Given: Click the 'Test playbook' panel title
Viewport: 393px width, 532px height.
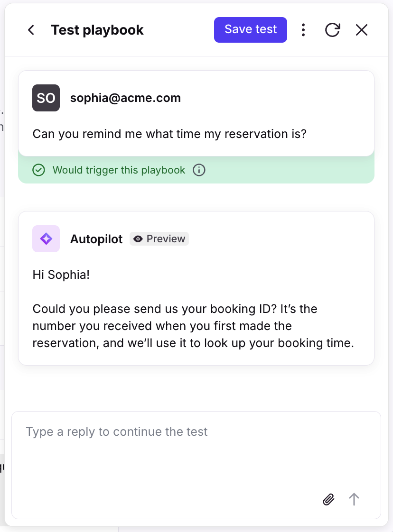Looking at the screenshot, I should tap(97, 30).
